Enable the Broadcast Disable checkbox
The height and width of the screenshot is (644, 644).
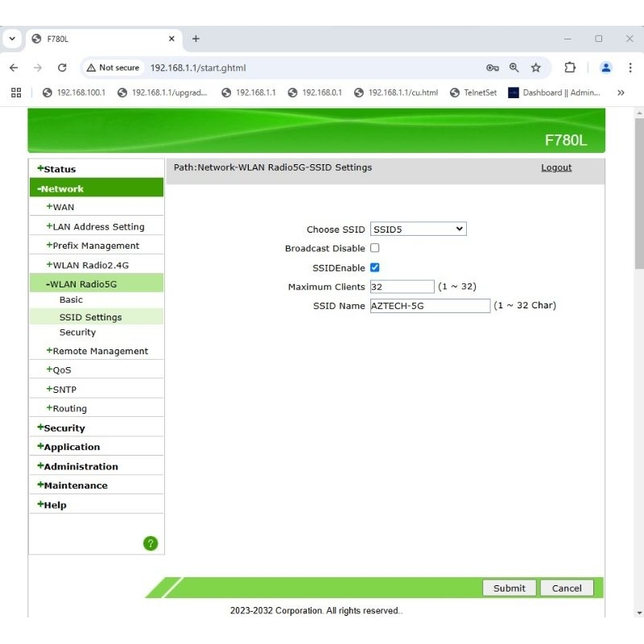pos(374,248)
